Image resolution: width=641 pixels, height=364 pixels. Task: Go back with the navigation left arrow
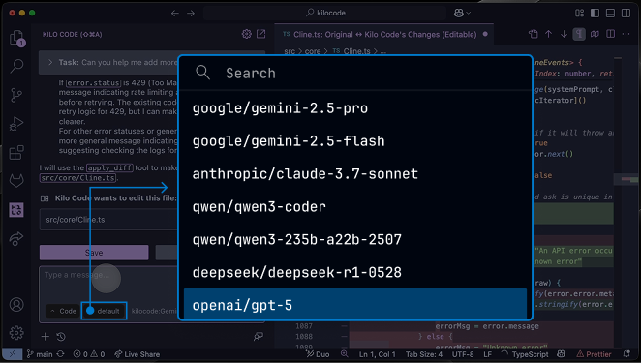pyautogui.click(x=175, y=14)
